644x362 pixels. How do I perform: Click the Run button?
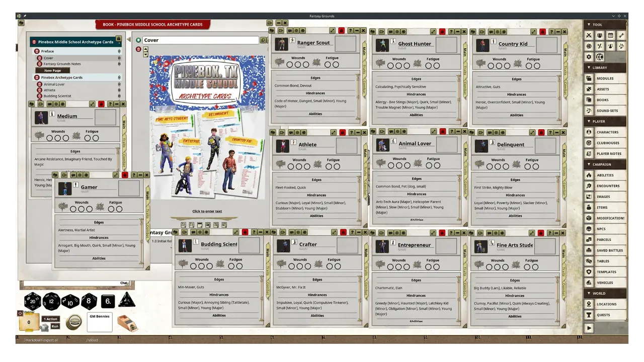pyautogui.click(x=55, y=326)
